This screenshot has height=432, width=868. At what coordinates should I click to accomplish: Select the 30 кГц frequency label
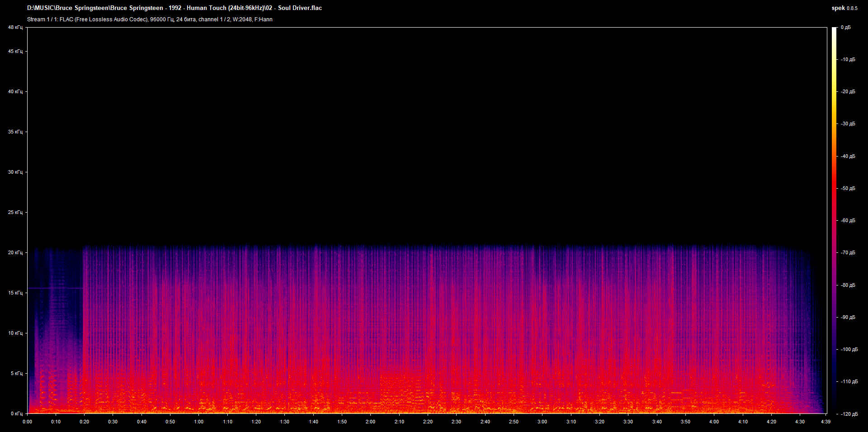[15, 172]
